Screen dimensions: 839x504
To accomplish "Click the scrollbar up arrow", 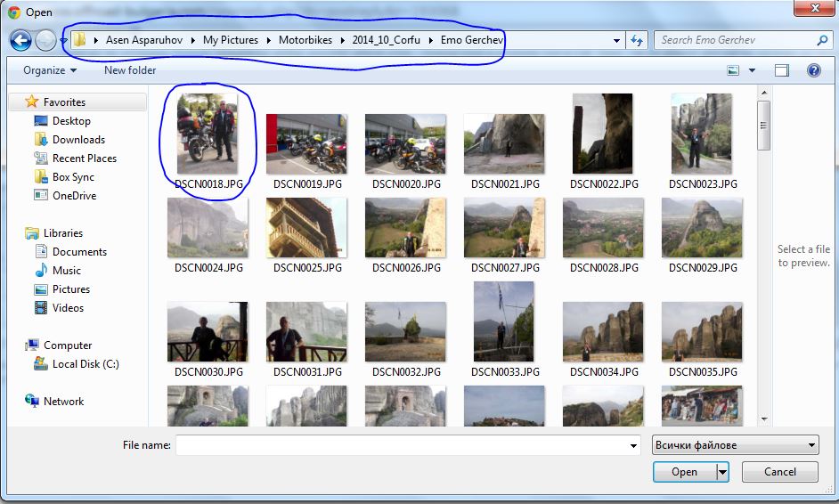I will click(x=764, y=93).
